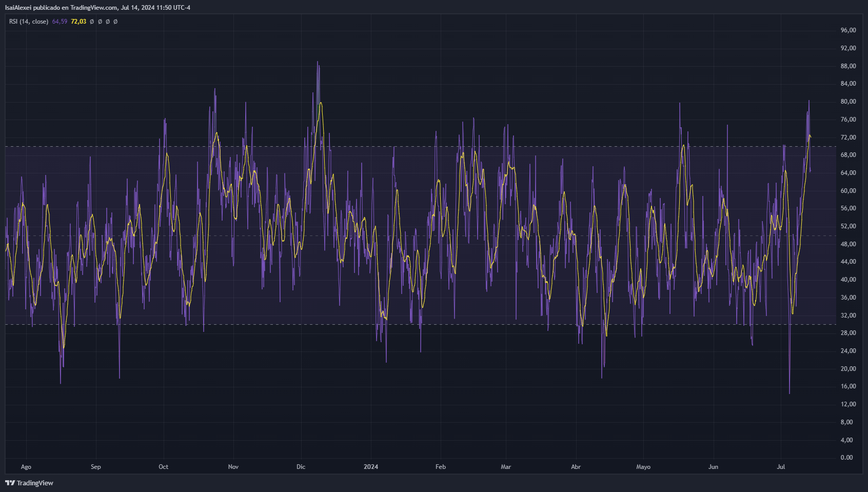The height and width of the screenshot is (492, 868).
Task: Select the purple RSI value 64,59
Action: (60, 22)
